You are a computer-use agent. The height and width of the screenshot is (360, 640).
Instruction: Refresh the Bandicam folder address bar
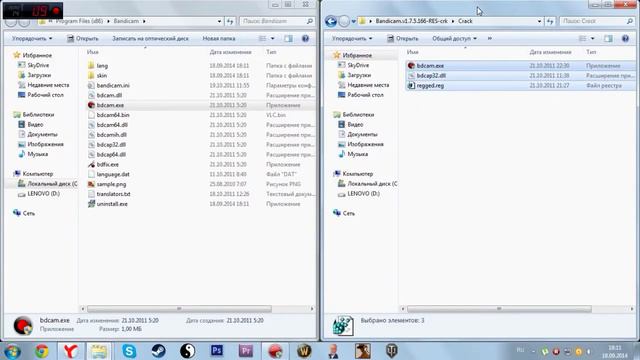coord(230,21)
